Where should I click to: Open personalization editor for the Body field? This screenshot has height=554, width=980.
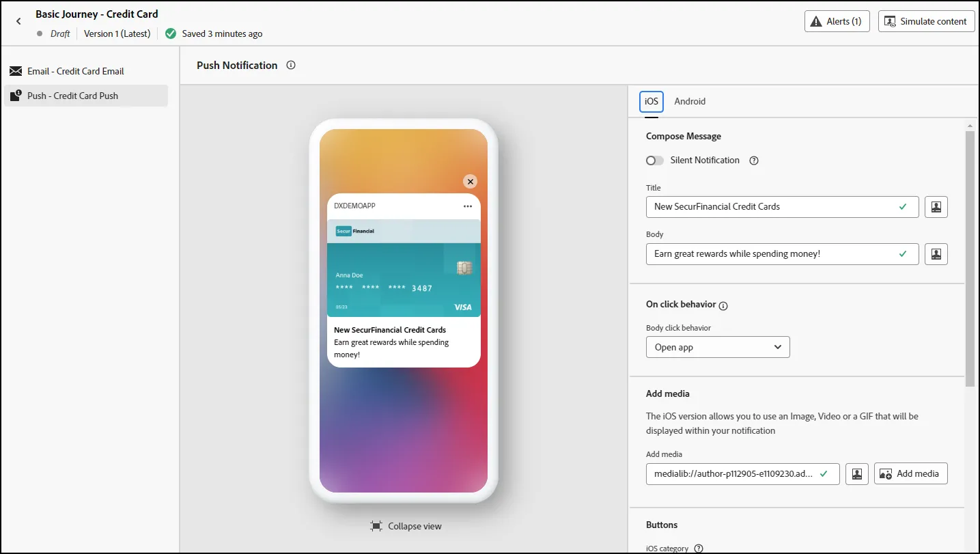(936, 254)
